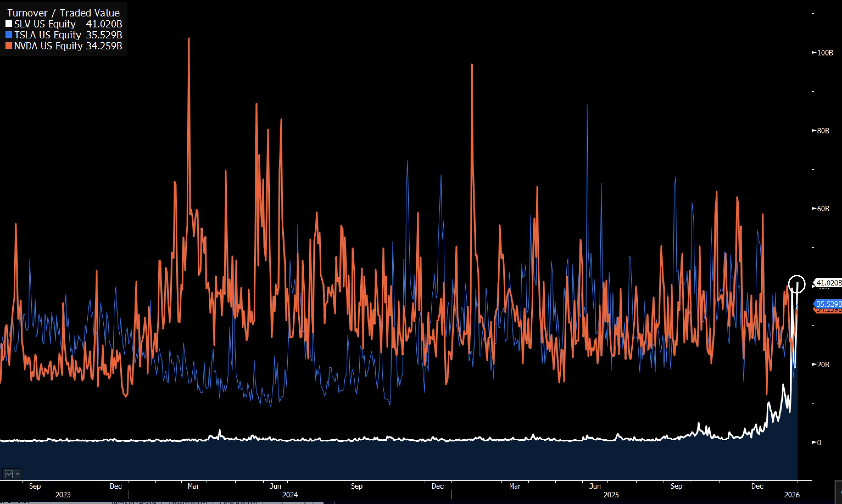Screen dimensions: 842x504
Task: Click the 100B y-axis label
Action: pos(825,53)
